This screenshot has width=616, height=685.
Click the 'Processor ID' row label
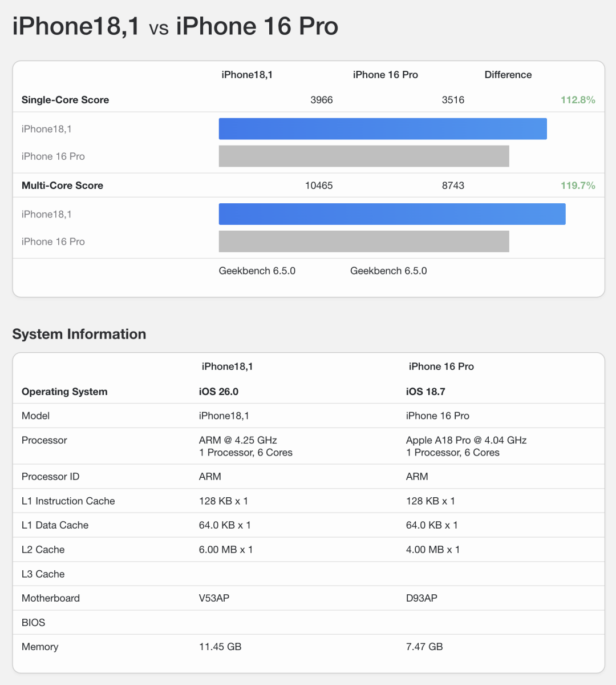(x=50, y=477)
